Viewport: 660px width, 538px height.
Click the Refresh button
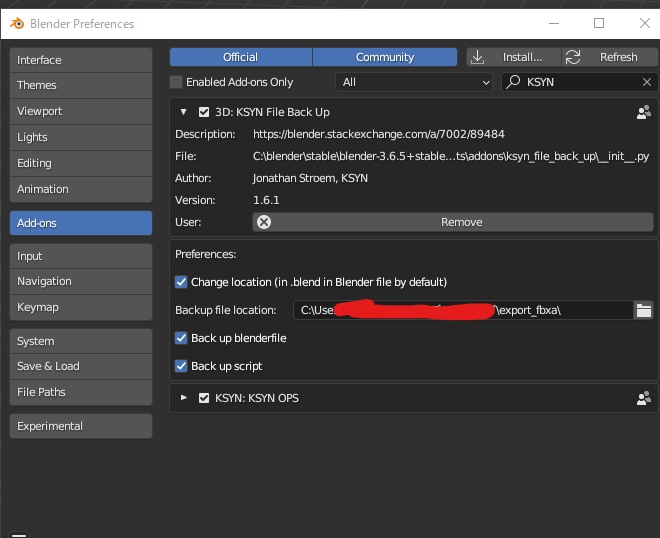coord(609,57)
